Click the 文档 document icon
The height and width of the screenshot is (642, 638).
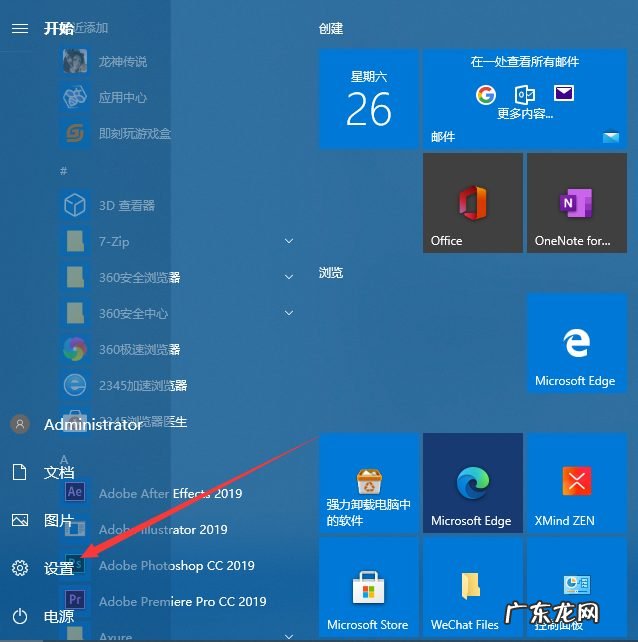coord(20,472)
